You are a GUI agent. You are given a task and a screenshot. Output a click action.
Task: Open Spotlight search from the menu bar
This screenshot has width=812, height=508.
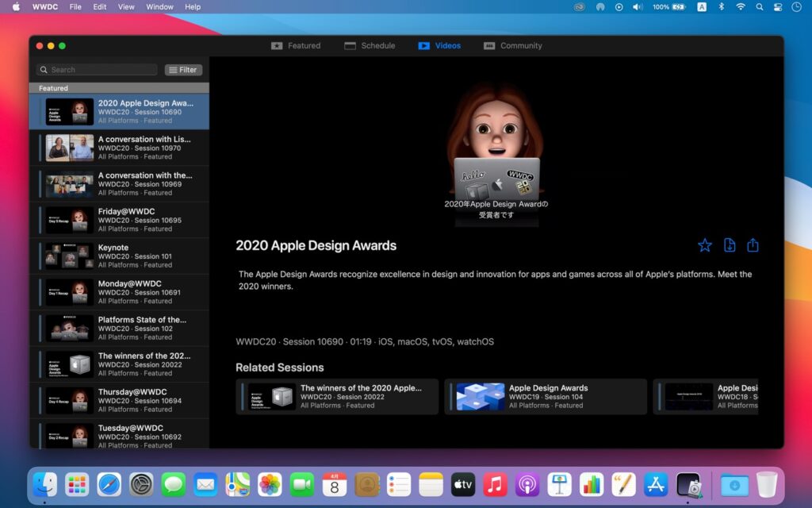(x=760, y=6)
